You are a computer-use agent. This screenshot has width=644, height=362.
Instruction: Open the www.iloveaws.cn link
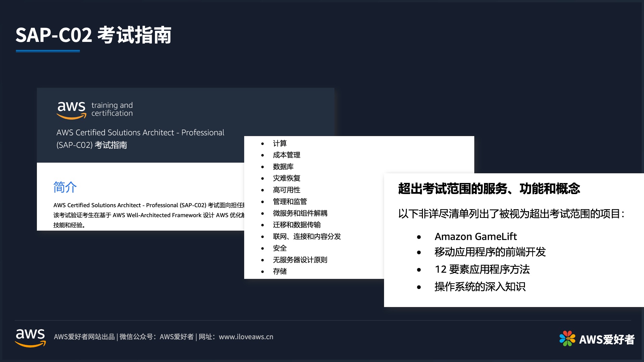[246, 337]
